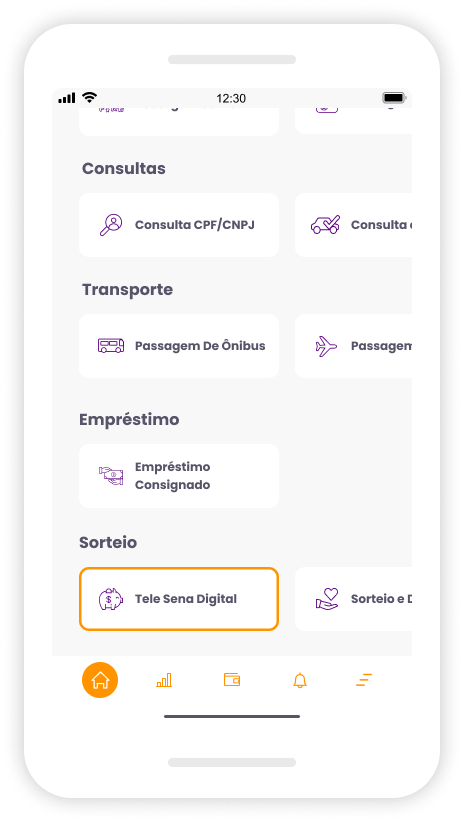The image size is (464, 822).
Task: Tap the notification bell icon
Action: coord(299,680)
